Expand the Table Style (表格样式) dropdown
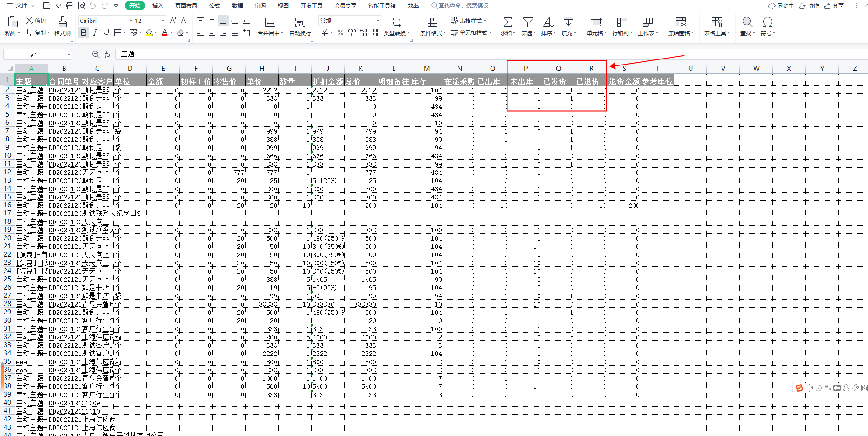This screenshot has width=868, height=436. 485,21
